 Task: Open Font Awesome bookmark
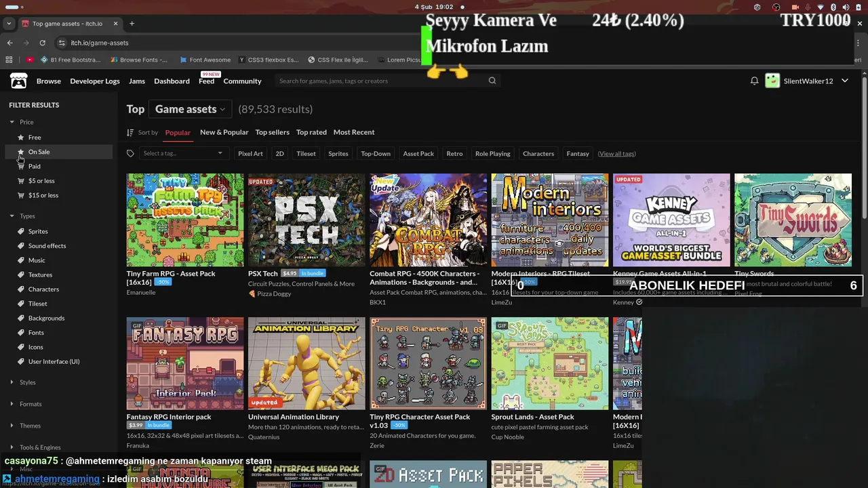205,60
